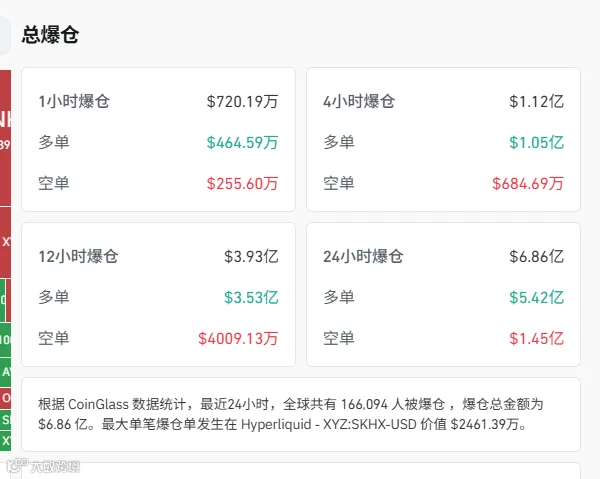
Task: Select the 12小时爆仓 card title
Action: click(78, 256)
